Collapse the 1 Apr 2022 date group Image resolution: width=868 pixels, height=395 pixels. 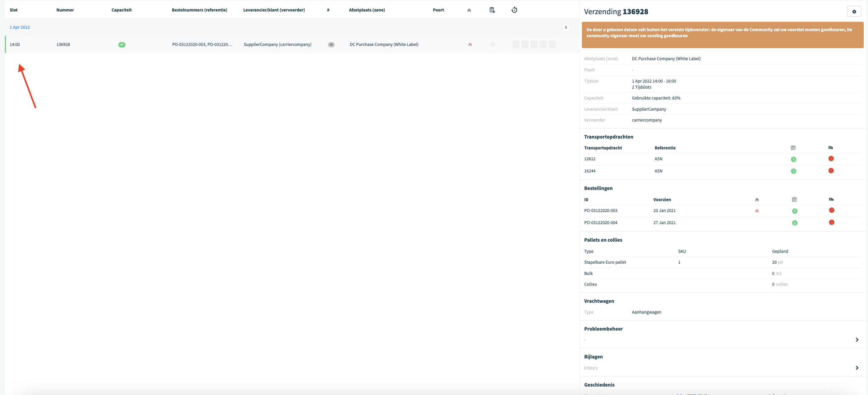(x=20, y=27)
